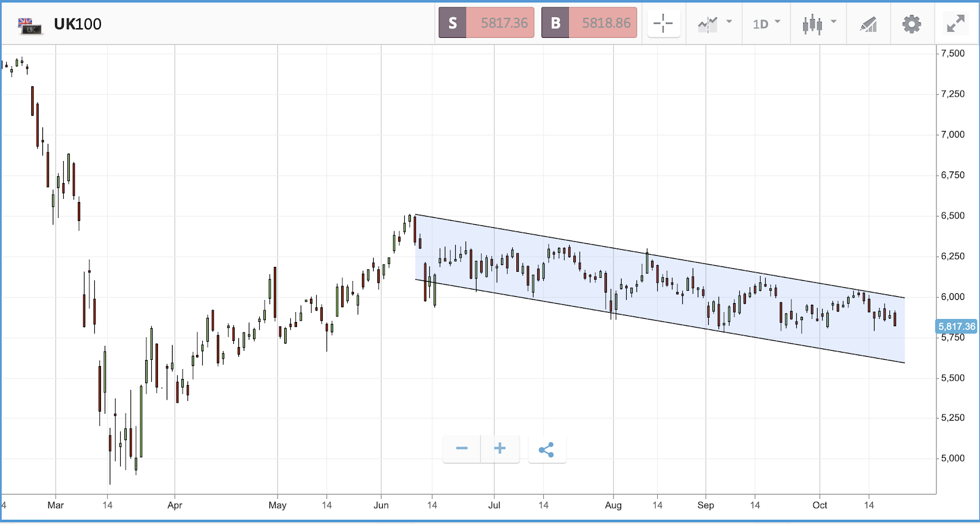This screenshot has height=524, width=980.
Task: Open the compare chart icon
Action: point(707,24)
